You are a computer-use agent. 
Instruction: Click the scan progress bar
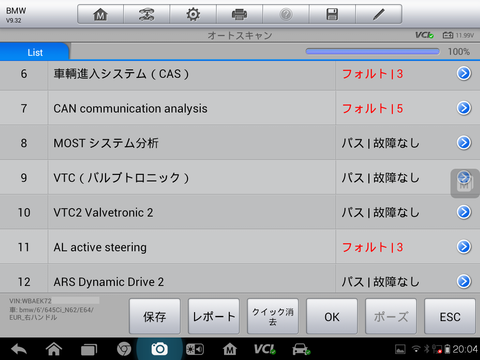[x=372, y=51]
